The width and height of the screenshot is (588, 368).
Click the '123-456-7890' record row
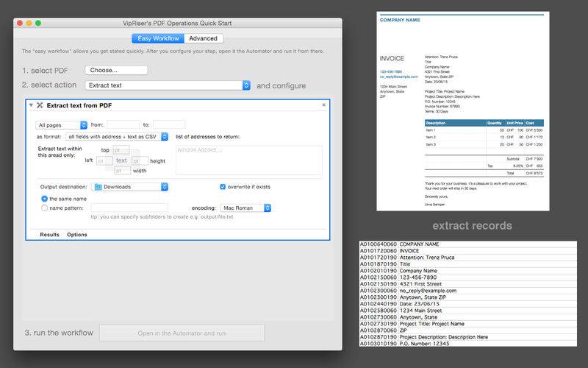coord(468,277)
